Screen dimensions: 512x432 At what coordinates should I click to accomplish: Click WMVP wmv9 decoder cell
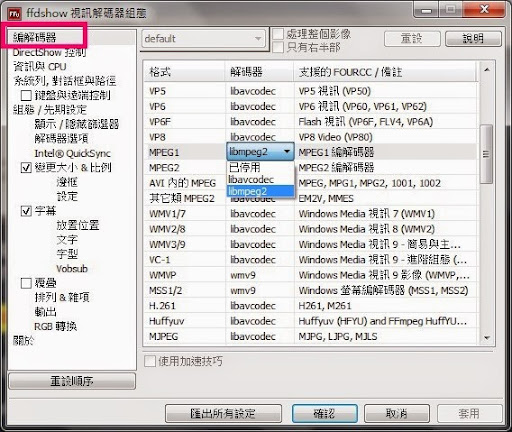click(259, 275)
